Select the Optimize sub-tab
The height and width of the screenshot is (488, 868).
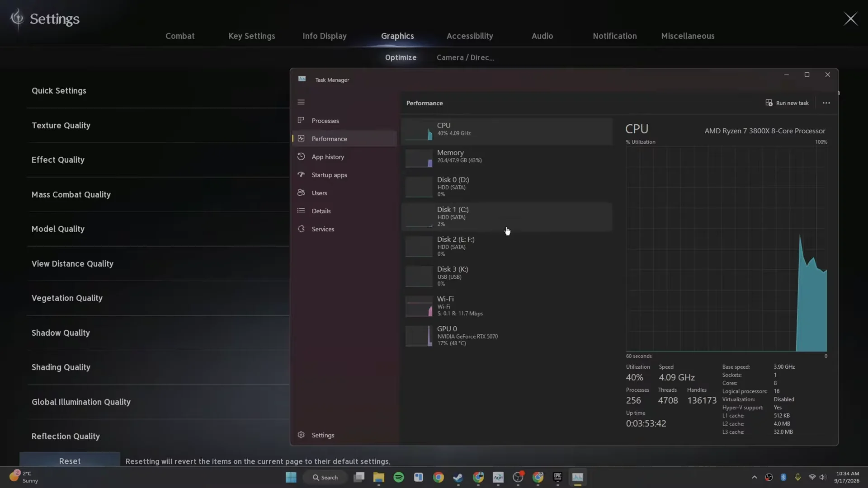[401, 57]
